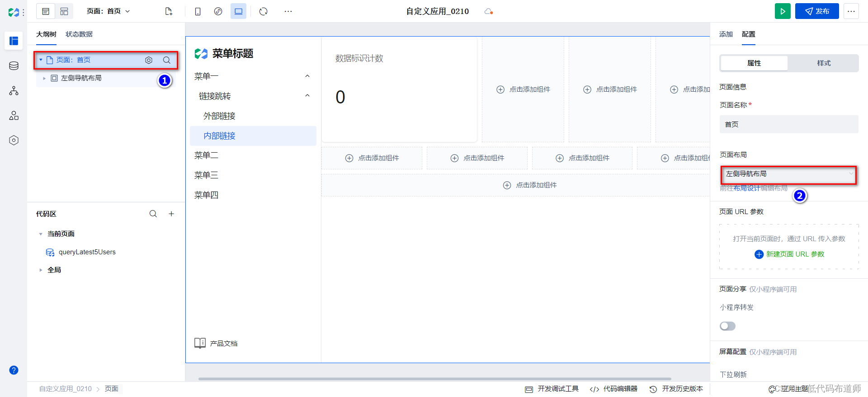The height and width of the screenshot is (397, 868).
Task: Click the 产品文档 book icon
Action: [x=200, y=343]
